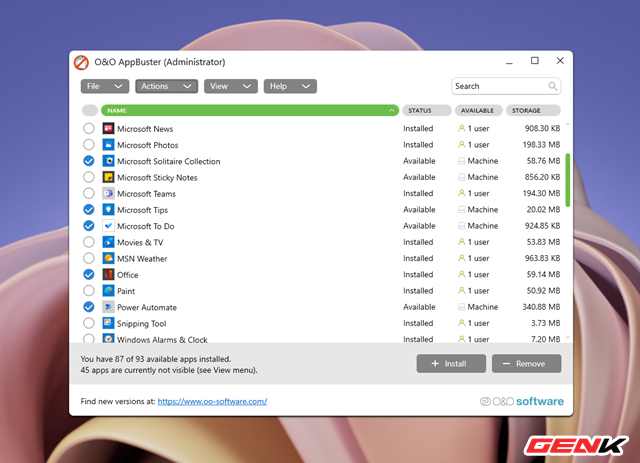Open the View dropdown menu
This screenshot has width=640, height=463.
231,86
